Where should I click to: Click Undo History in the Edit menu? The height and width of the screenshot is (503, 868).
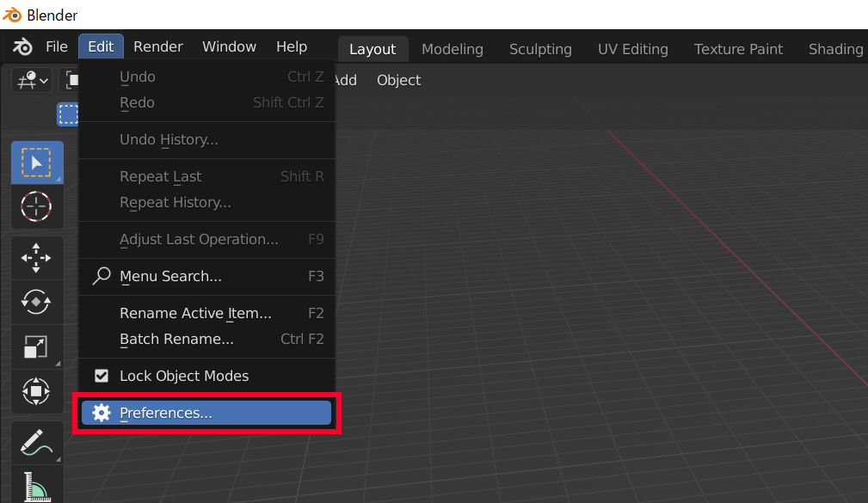coord(170,140)
